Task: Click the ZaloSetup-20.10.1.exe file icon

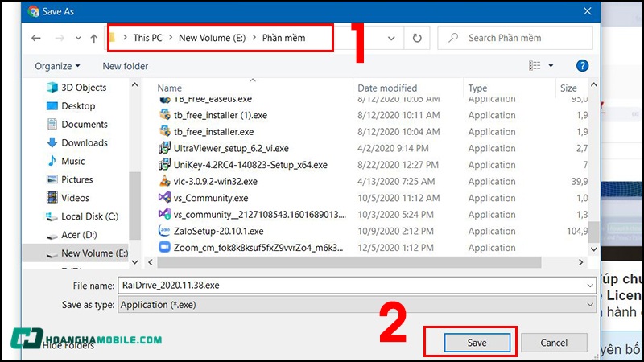Action: 165,231
